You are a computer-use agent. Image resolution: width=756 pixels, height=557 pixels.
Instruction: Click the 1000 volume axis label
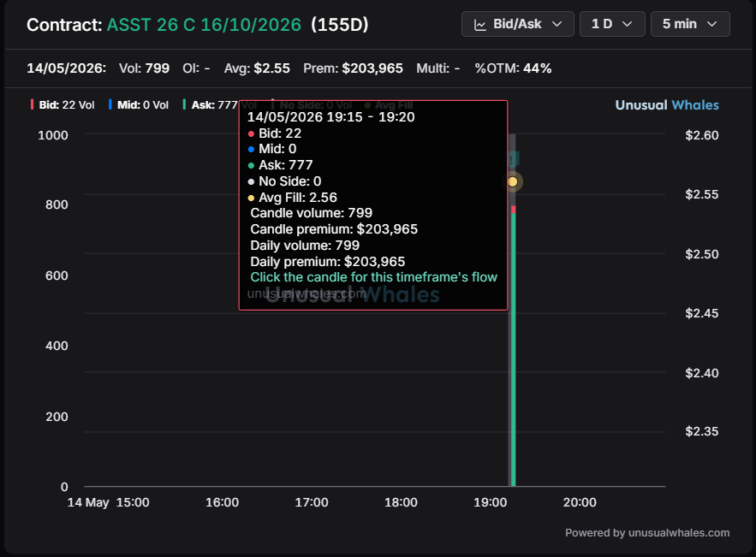click(x=53, y=135)
